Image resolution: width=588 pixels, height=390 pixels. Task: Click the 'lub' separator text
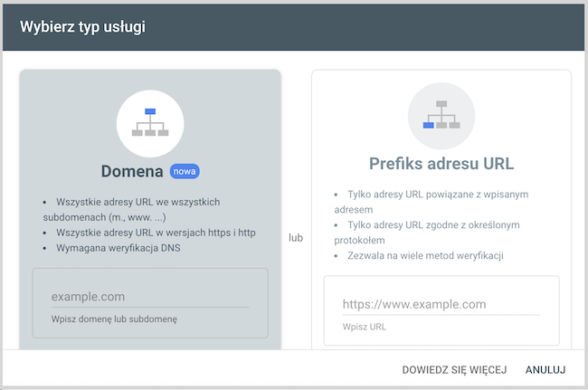tap(296, 238)
